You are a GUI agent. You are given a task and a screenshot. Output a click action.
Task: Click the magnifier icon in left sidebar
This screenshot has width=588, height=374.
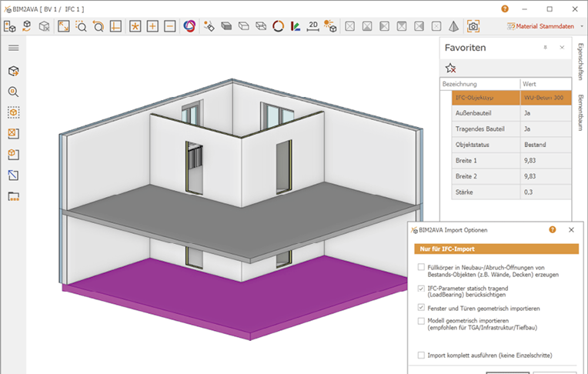[x=13, y=92]
